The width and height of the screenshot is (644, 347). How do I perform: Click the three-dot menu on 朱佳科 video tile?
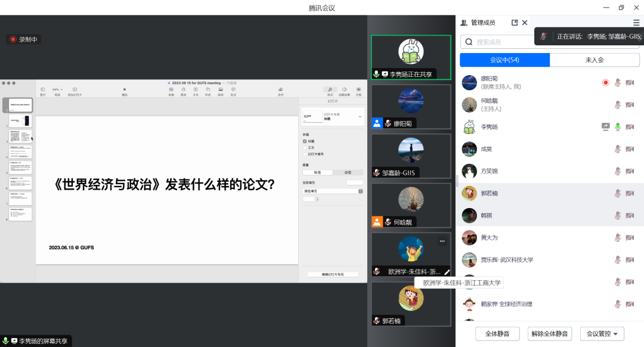pos(442,241)
